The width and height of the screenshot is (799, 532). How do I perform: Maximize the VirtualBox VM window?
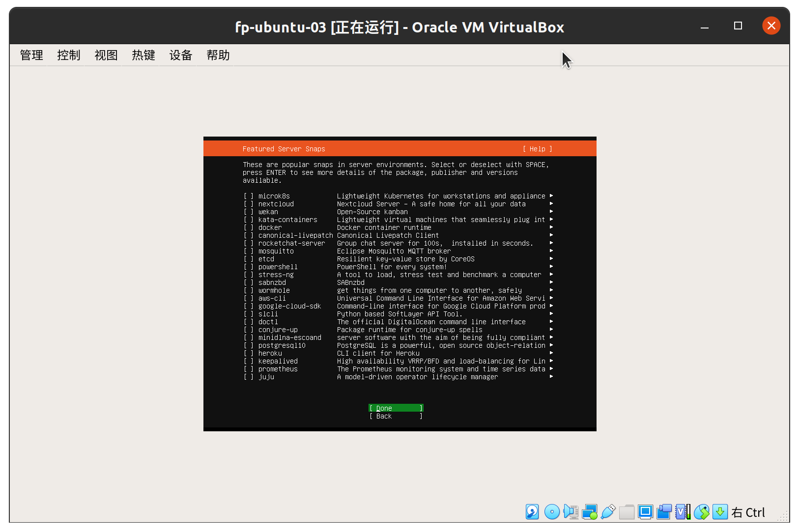click(738, 26)
